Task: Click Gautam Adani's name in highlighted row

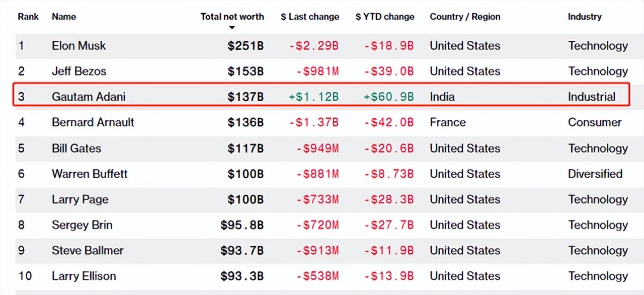Action: [89, 97]
